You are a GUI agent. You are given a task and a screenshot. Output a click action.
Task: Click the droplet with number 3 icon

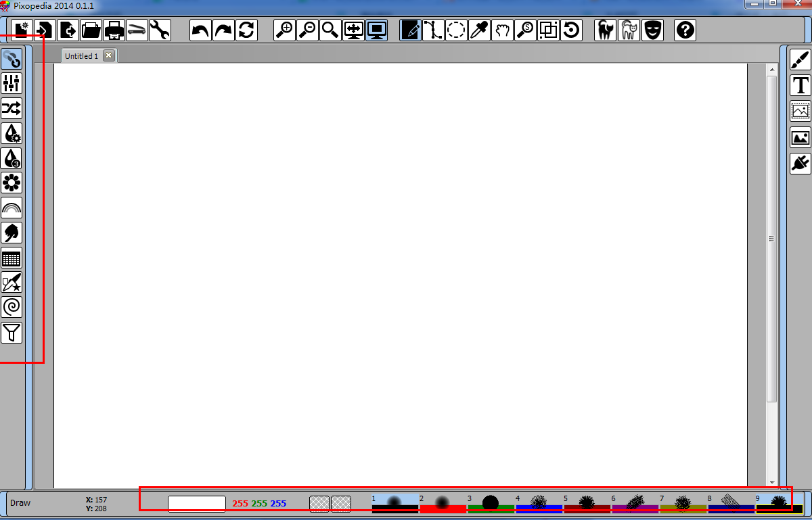pyautogui.click(x=12, y=158)
